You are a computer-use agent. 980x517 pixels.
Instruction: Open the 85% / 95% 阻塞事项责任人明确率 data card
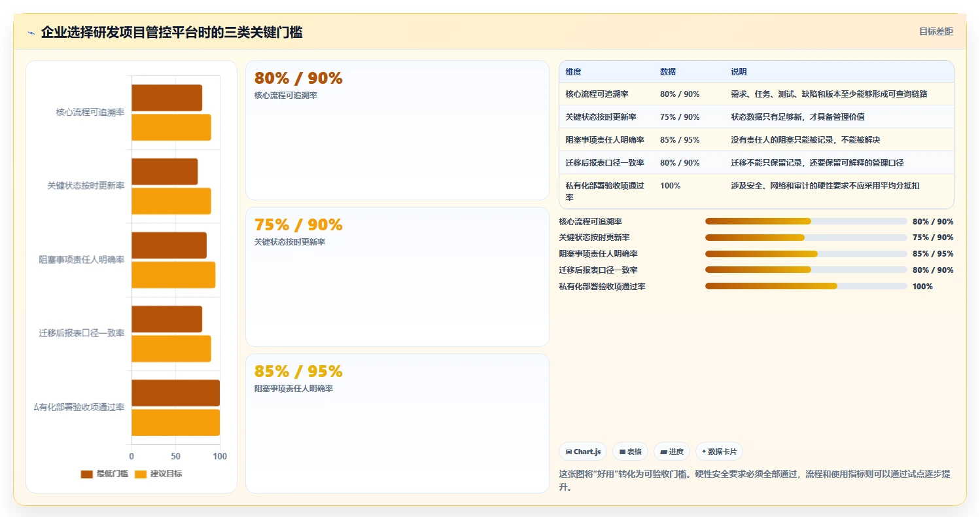(x=397, y=423)
